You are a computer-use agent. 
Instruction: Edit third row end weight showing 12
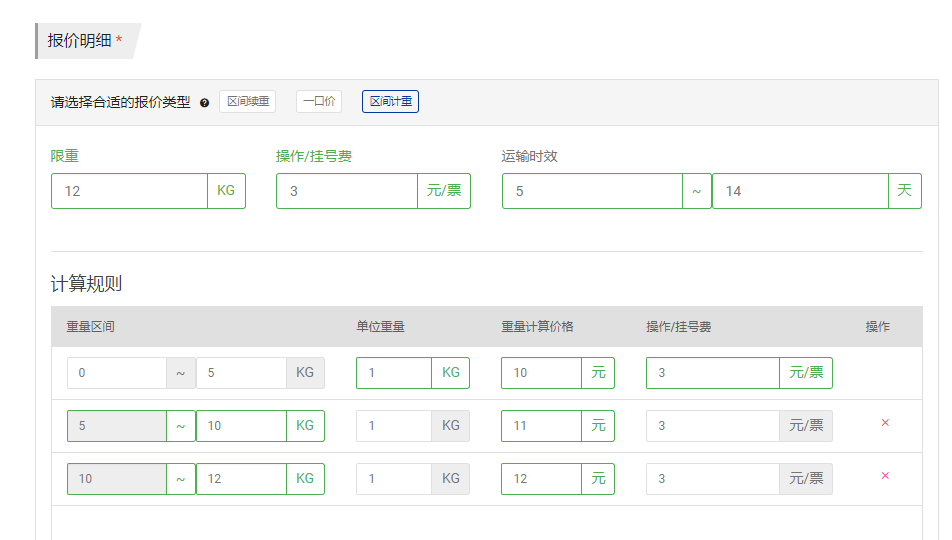click(x=241, y=479)
